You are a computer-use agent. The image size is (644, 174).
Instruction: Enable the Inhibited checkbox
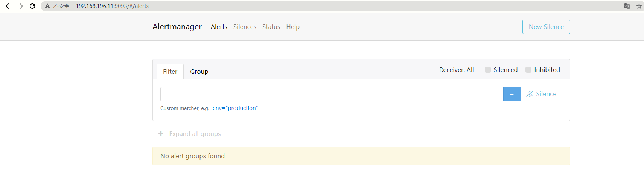[x=528, y=70]
